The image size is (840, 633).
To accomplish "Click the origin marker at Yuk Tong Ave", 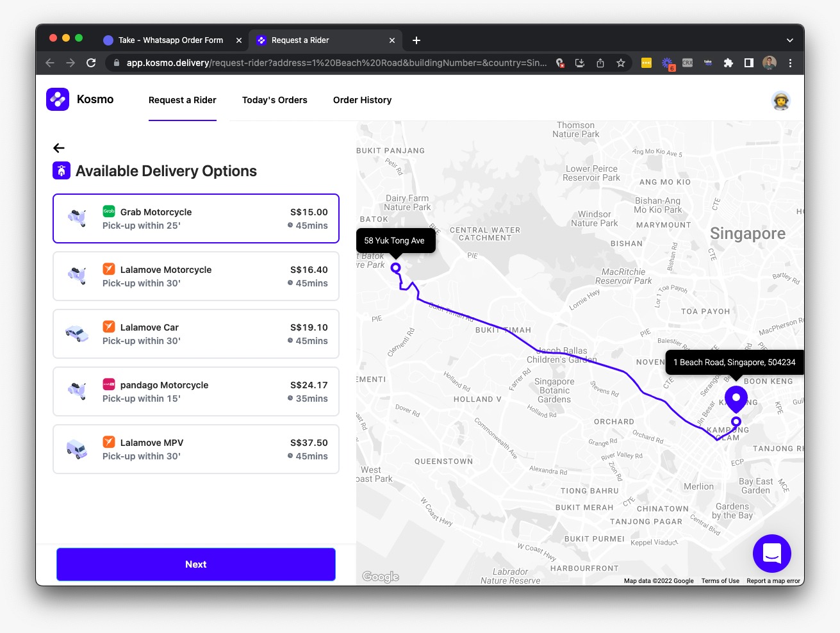I will pyautogui.click(x=396, y=268).
